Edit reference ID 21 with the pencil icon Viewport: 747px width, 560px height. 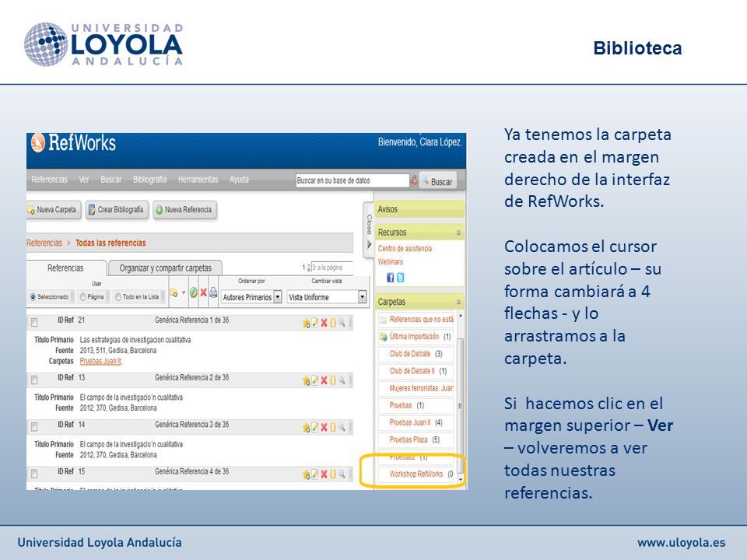(314, 323)
